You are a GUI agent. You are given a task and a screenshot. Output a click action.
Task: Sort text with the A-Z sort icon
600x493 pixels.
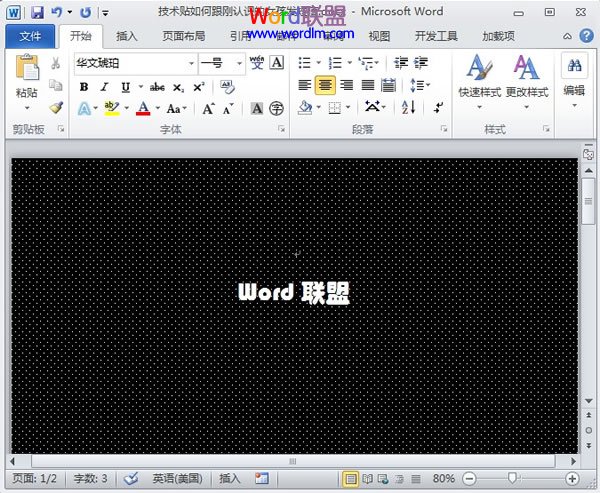(408, 108)
